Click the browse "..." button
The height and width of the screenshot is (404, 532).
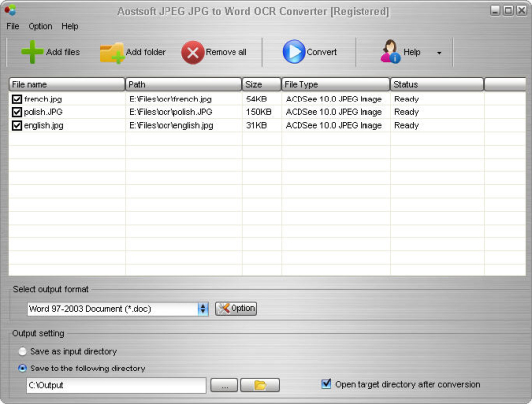(x=224, y=385)
